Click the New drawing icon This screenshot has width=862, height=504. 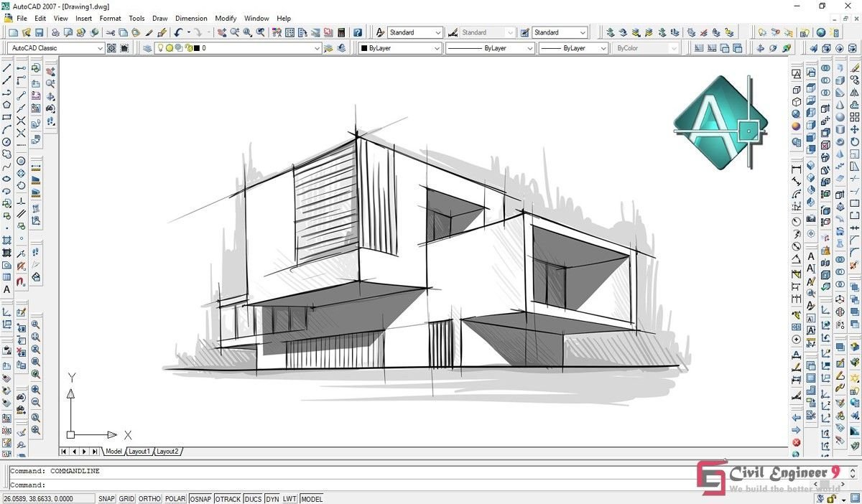pyautogui.click(x=13, y=32)
